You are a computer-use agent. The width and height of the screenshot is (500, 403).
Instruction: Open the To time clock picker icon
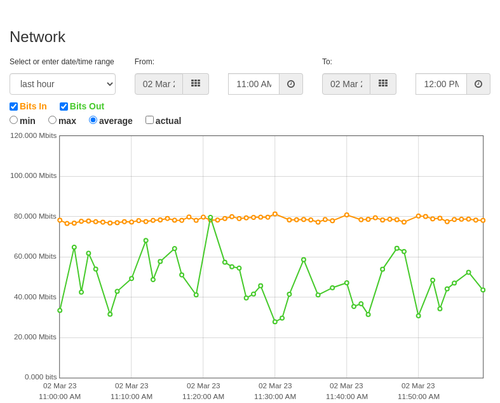coord(478,84)
